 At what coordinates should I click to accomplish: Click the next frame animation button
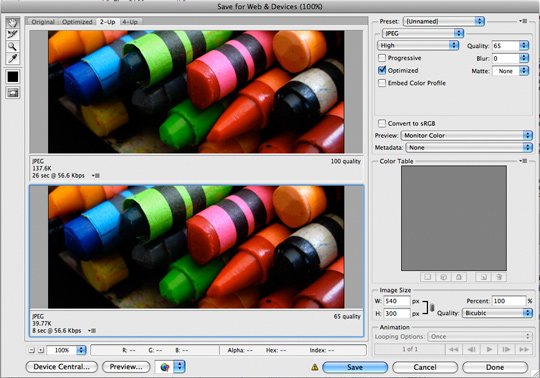pos(506,349)
